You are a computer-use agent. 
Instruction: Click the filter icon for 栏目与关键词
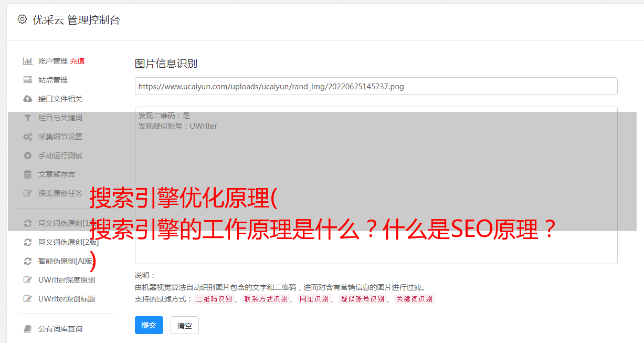(x=28, y=118)
